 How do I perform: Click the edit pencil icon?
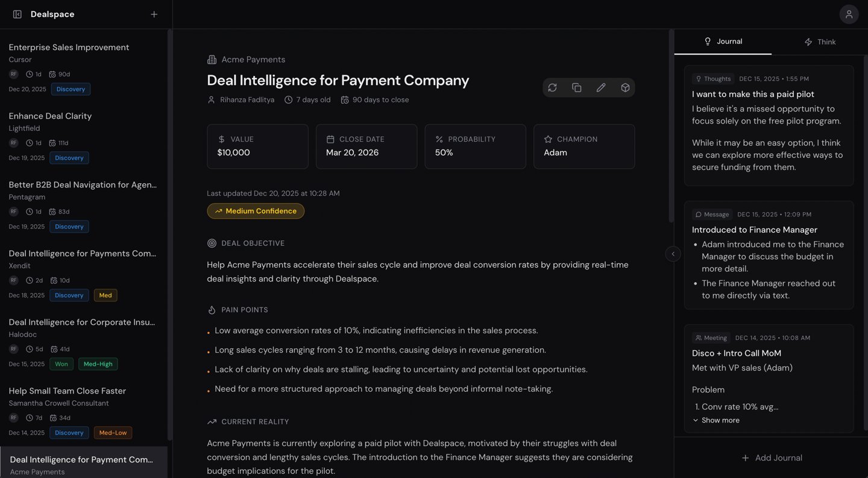[601, 88]
